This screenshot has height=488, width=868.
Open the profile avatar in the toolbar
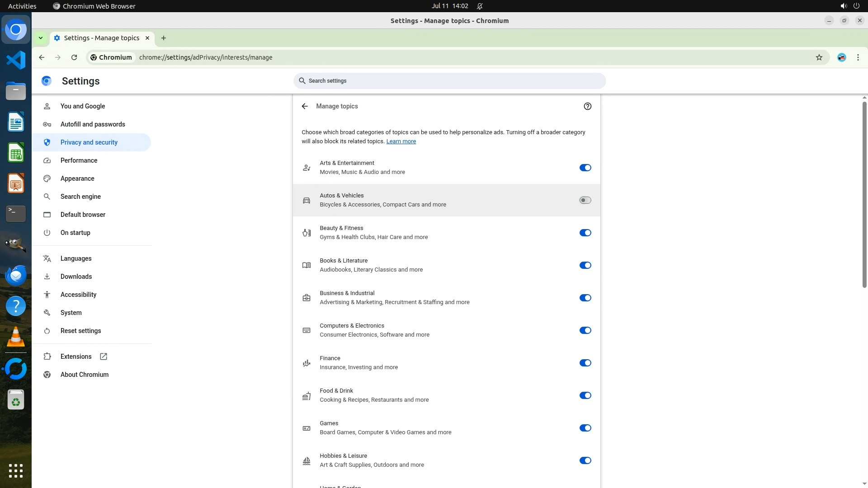click(841, 57)
